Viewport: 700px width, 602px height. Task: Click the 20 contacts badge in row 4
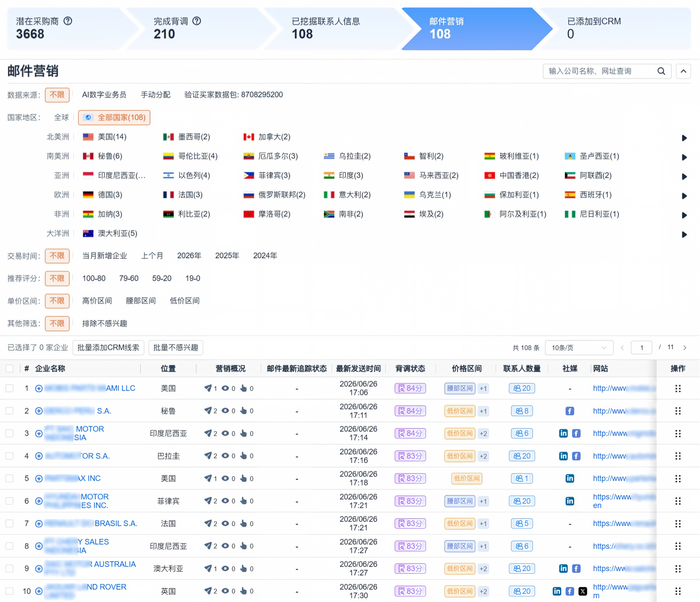[x=522, y=456]
